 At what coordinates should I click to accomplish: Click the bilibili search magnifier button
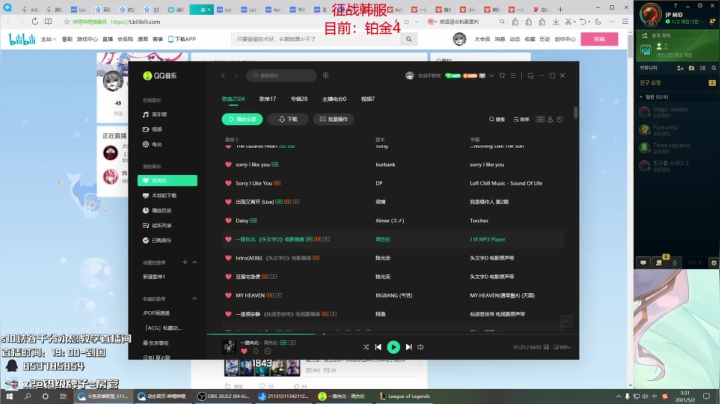click(x=409, y=39)
